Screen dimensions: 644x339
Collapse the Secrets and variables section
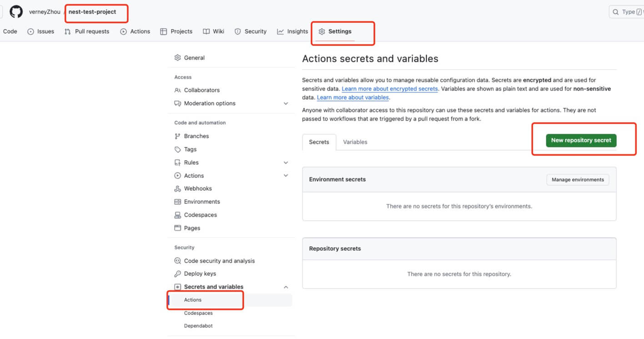click(x=286, y=287)
